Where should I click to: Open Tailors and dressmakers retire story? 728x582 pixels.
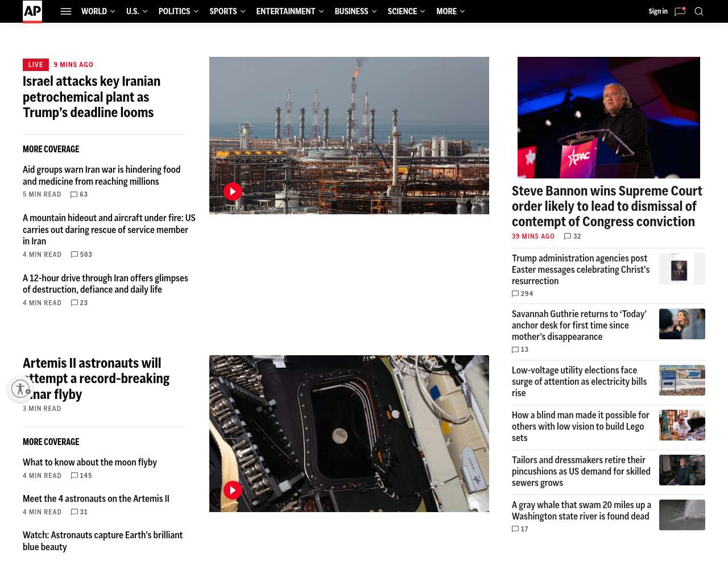pos(581,472)
